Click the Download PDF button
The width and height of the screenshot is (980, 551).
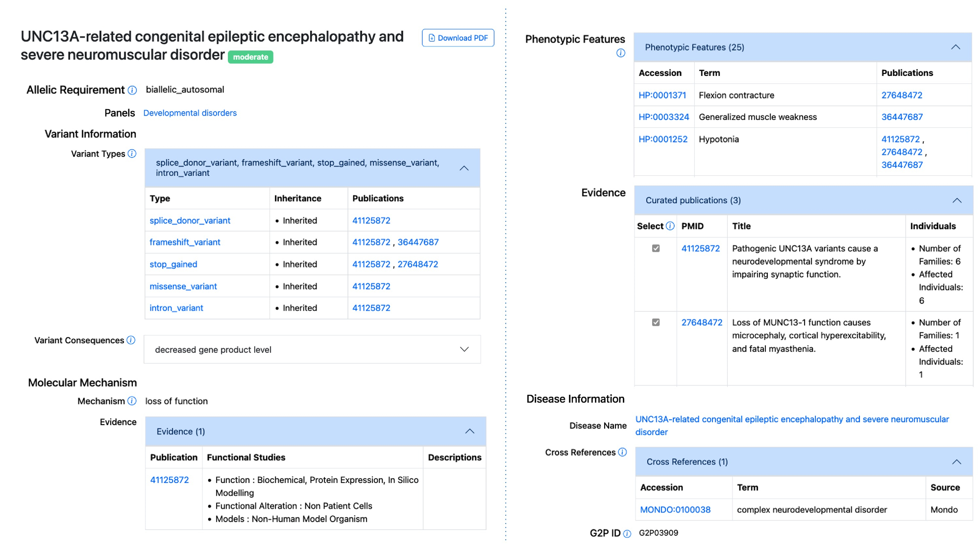click(x=458, y=38)
